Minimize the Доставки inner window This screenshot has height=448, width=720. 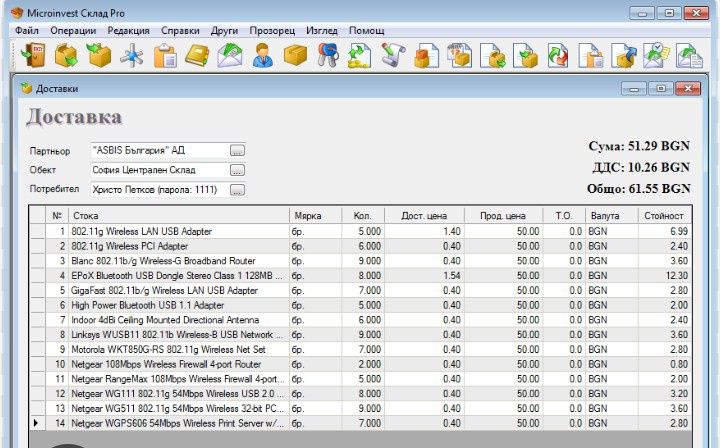[x=634, y=89]
